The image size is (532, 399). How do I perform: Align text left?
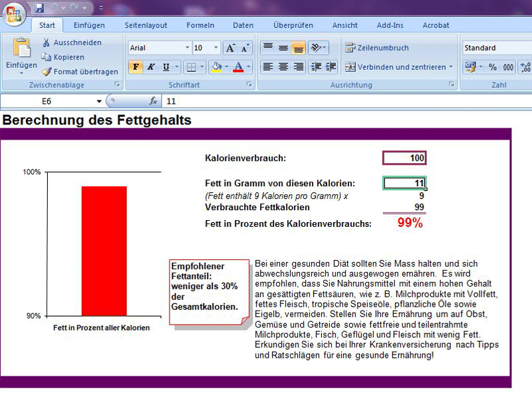click(268, 67)
